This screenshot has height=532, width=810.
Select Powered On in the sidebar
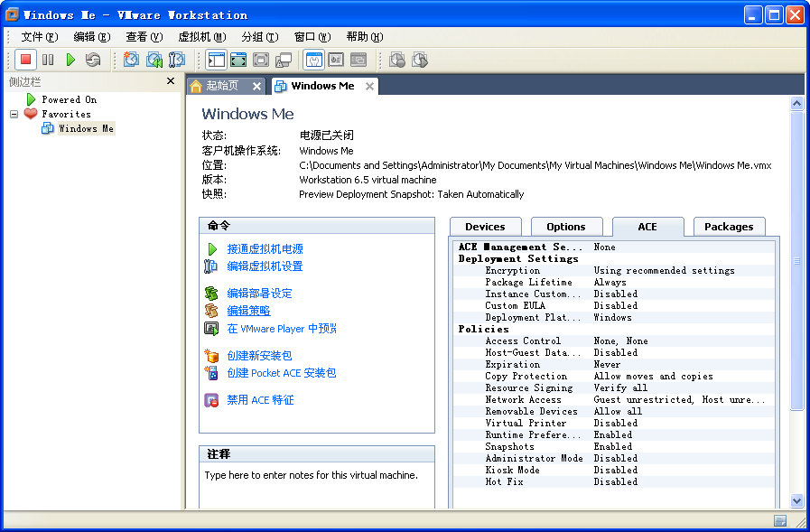coord(70,99)
